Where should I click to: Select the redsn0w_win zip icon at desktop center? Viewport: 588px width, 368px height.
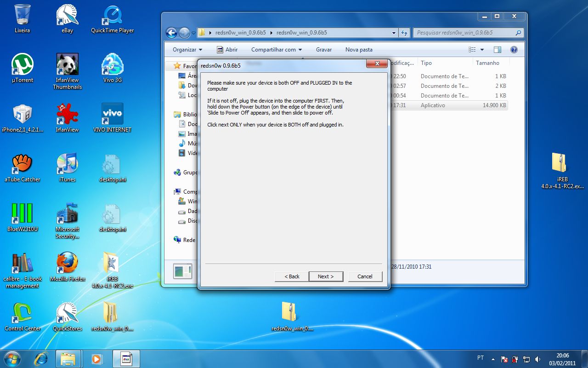click(x=292, y=316)
